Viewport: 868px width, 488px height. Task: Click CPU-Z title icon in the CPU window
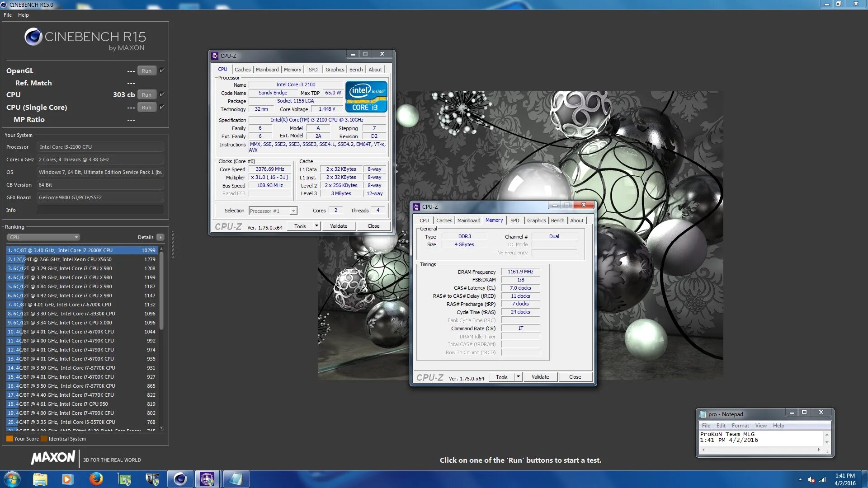[x=215, y=56]
